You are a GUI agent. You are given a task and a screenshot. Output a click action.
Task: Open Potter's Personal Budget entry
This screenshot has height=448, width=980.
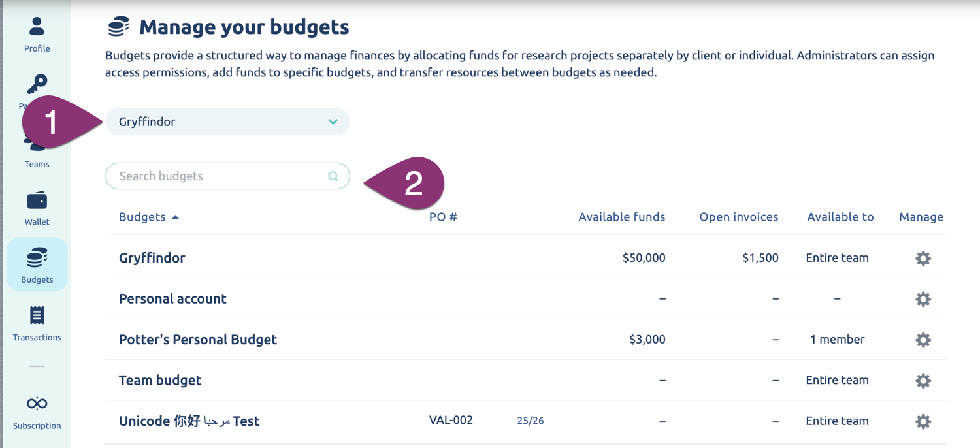198,340
